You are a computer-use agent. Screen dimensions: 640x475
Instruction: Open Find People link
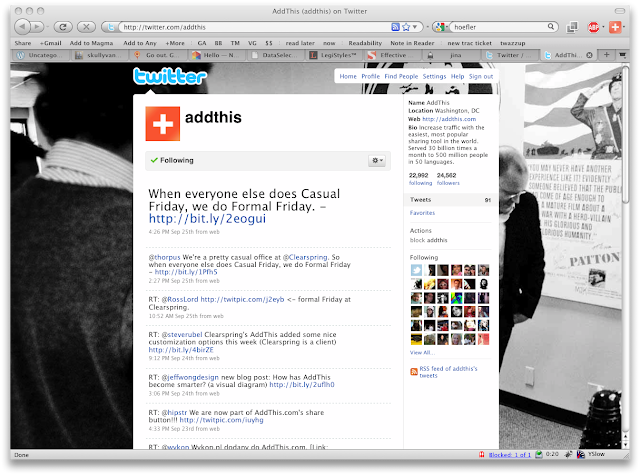point(401,76)
